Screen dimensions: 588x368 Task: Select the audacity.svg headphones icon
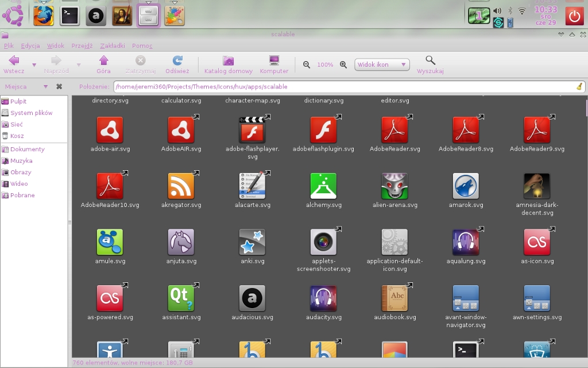point(324,298)
